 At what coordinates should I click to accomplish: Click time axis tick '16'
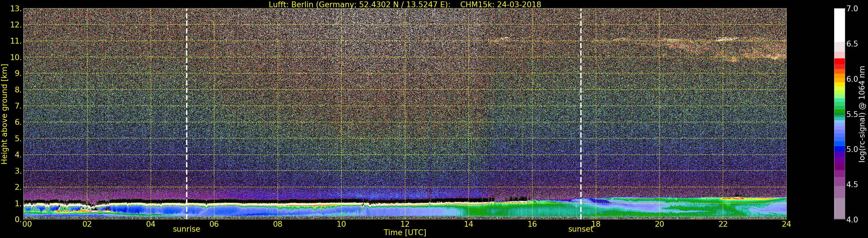(532, 224)
